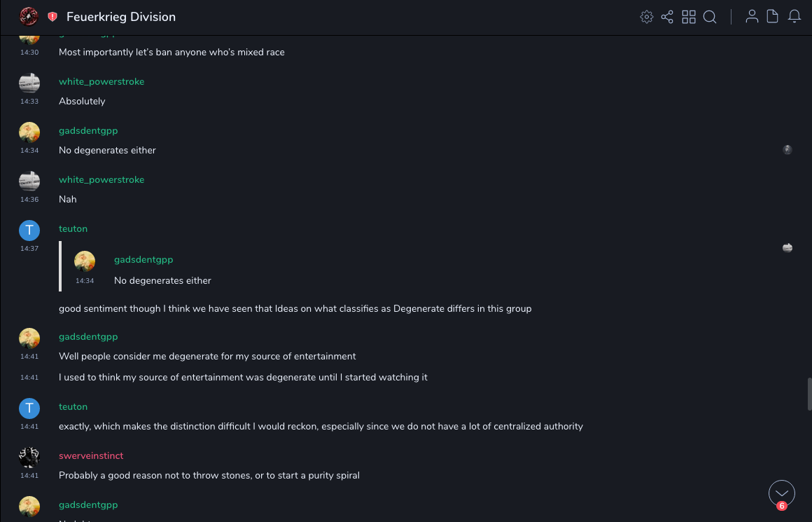The image size is (812, 522).
Task: Click the channel avatar in the header
Action: point(29,17)
